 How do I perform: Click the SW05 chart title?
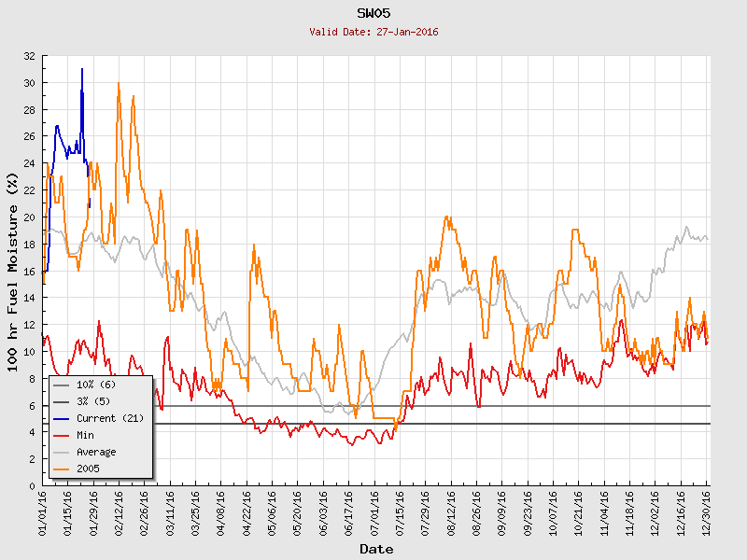[x=373, y=13]
